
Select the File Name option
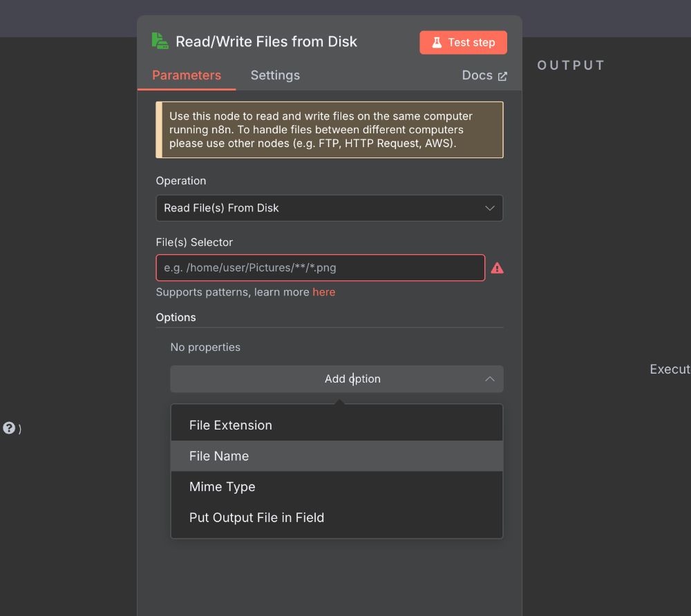click(219, 456)
